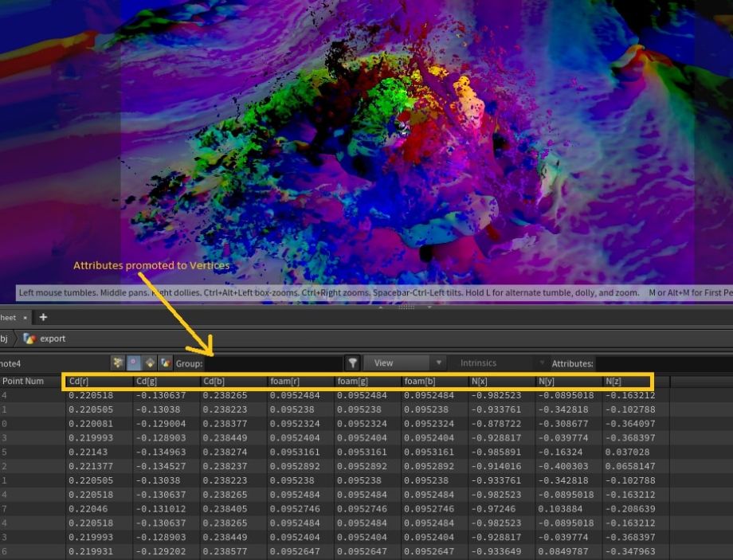
Task: Toggle the Vertices attribute class icon
Action: click(134, 362)
